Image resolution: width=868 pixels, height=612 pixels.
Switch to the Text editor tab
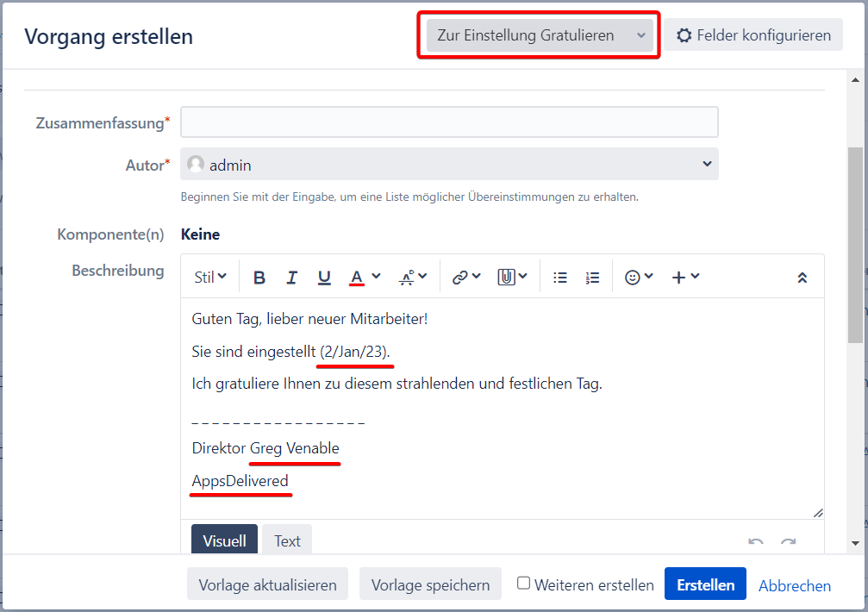[287, 540]
